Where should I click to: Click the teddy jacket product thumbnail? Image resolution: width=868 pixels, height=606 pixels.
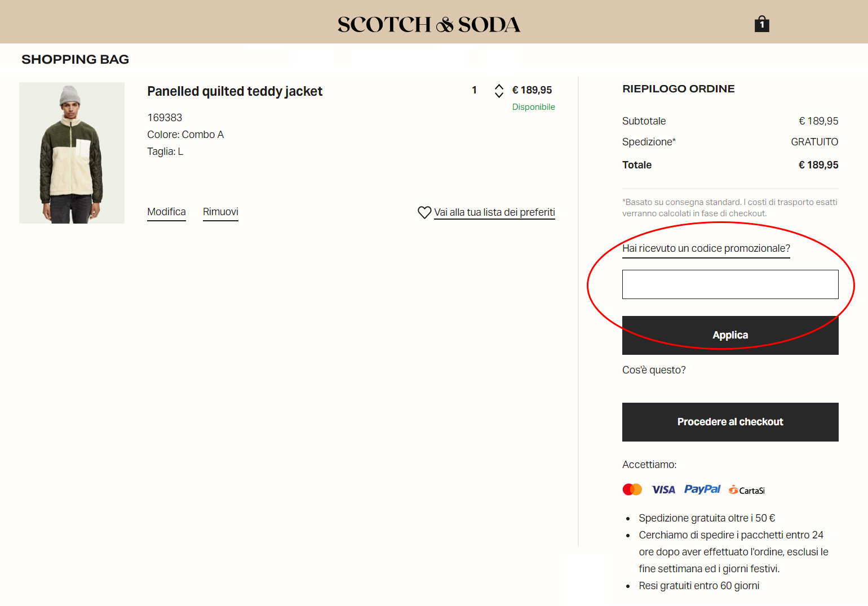click(x=72, y=153)
